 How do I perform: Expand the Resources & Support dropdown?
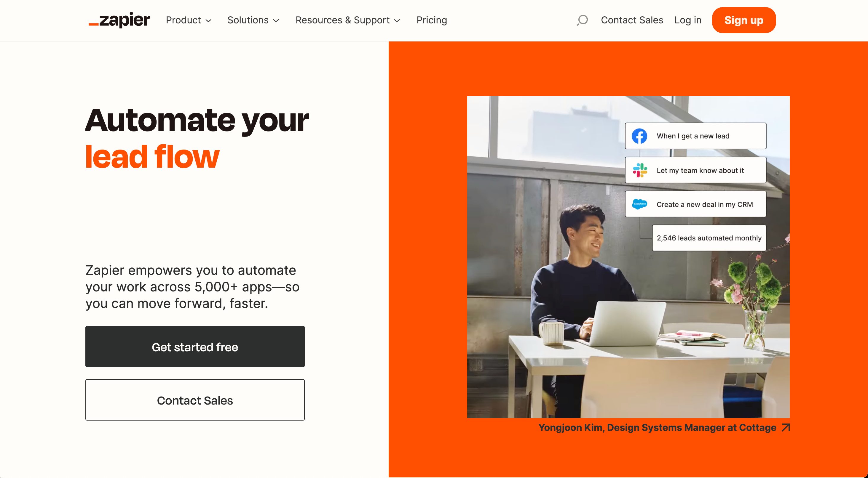pos(348,20)
